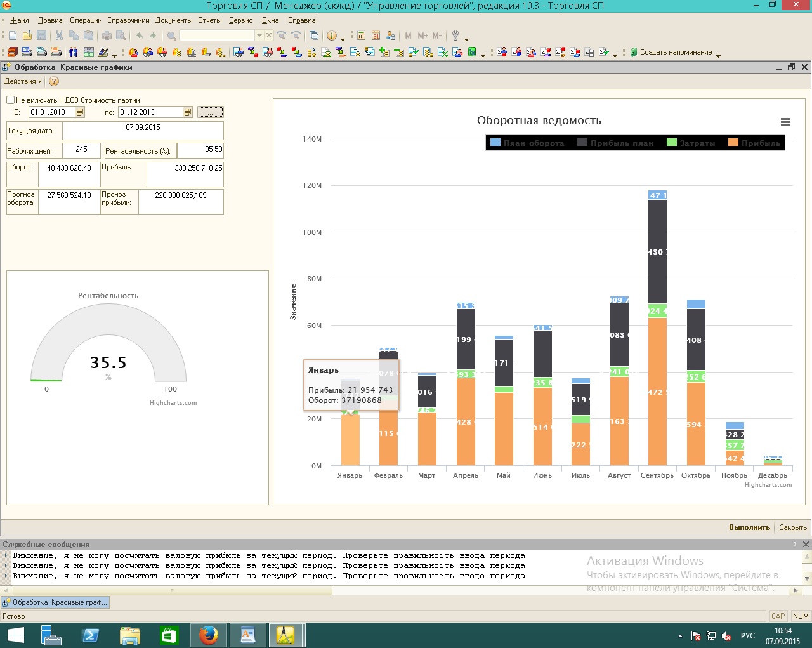Expand the toolbar search field dropdown arrow
The height and width of the screenshot is (648, 812).
pyautogui.click(x=259, y=36)
